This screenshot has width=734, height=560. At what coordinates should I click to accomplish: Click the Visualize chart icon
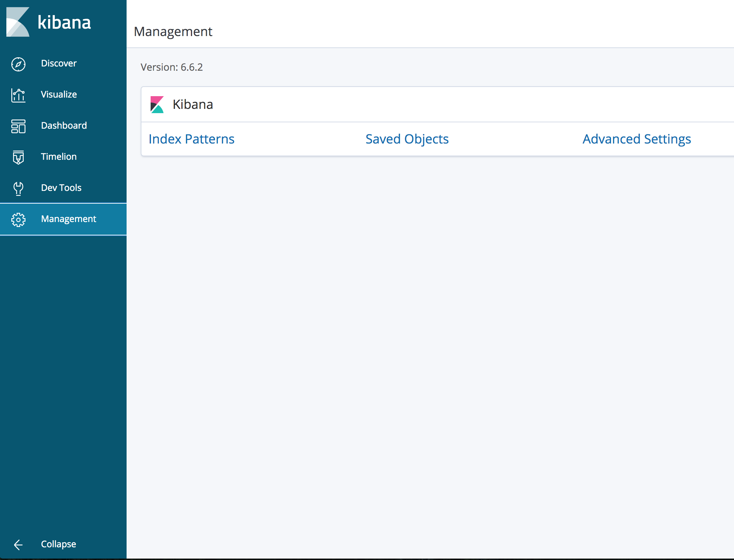18,95
